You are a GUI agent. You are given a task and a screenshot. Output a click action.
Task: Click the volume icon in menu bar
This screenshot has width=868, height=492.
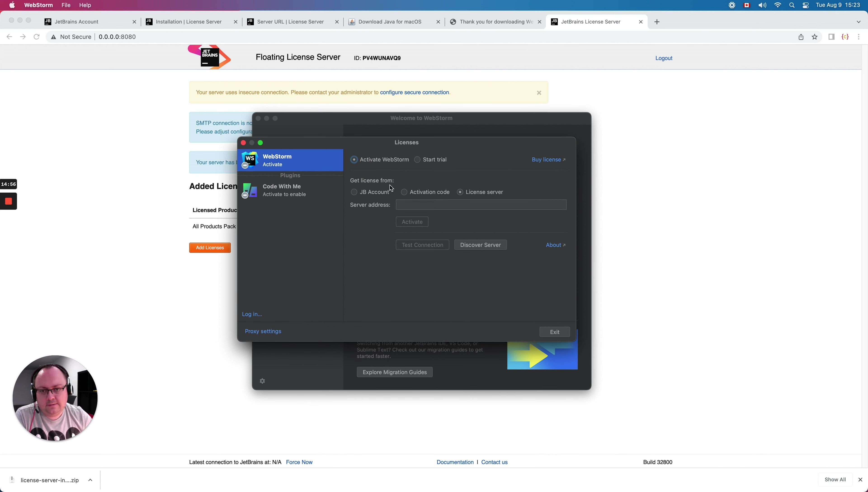click(x=762, y=5)
